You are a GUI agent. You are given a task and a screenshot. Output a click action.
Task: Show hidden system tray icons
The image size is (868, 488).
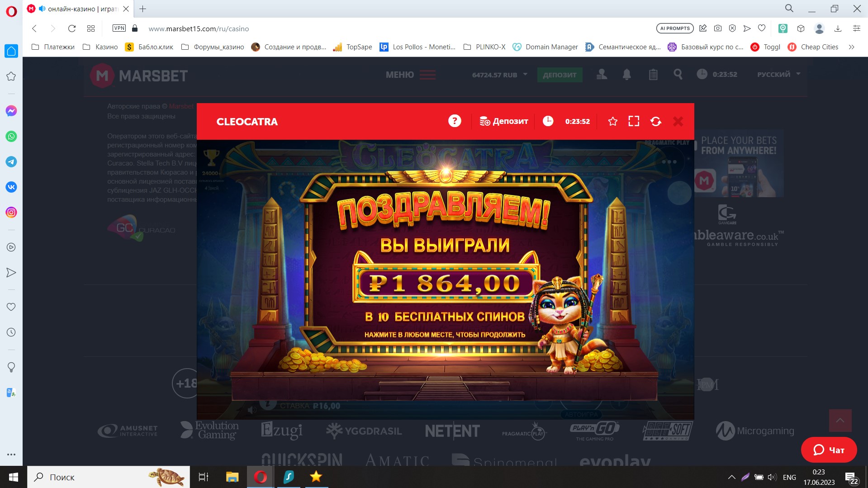click(731, 477)
